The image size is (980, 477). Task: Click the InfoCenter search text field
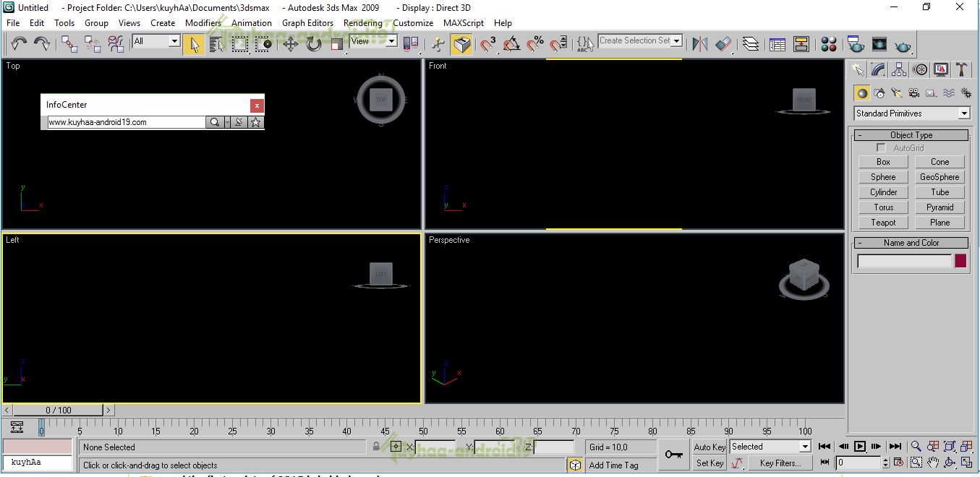click(x=126, y=122)
